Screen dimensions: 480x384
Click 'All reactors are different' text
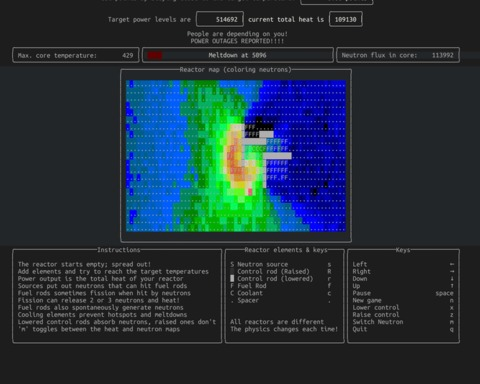(277, 322)
